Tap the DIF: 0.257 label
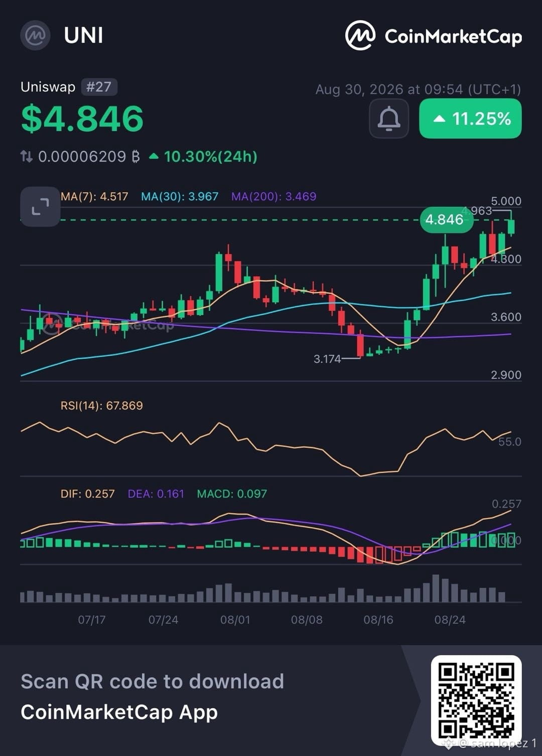 (x=88, y=493)
